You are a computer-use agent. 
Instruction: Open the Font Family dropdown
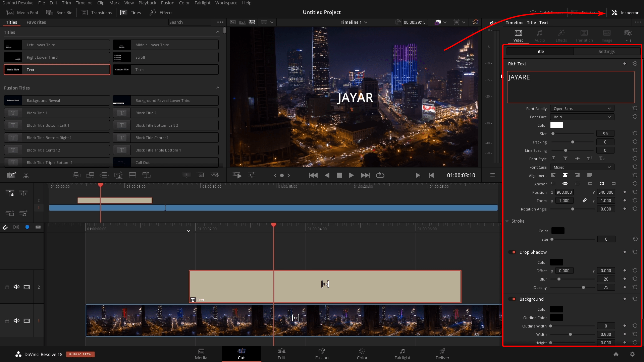[582, 108]
